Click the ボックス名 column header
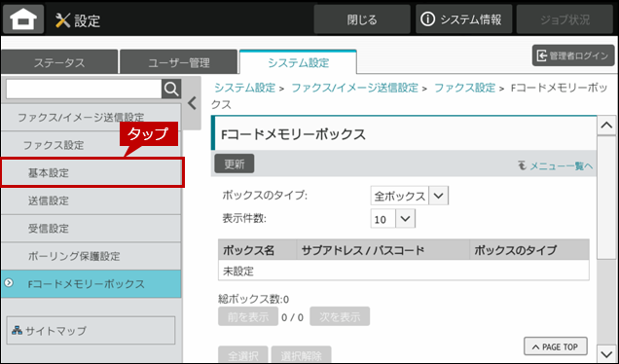Screen dimensions: 619x364 coord(257,249)
